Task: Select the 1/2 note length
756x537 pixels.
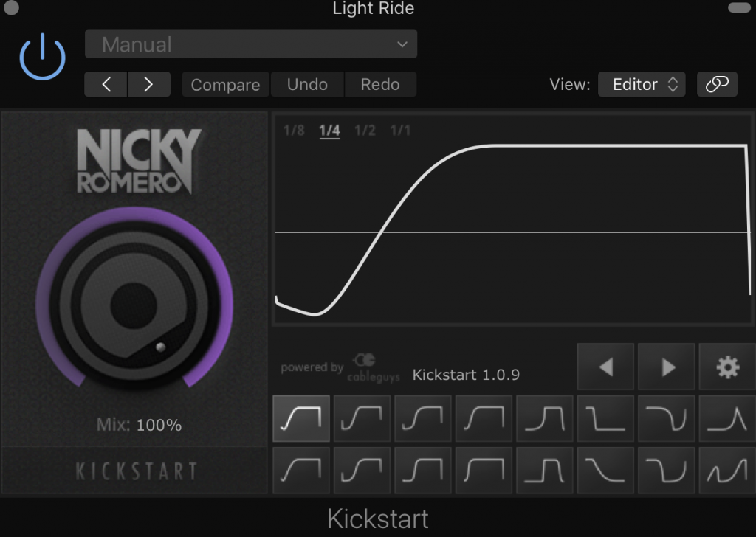Action: click(365, 131)
